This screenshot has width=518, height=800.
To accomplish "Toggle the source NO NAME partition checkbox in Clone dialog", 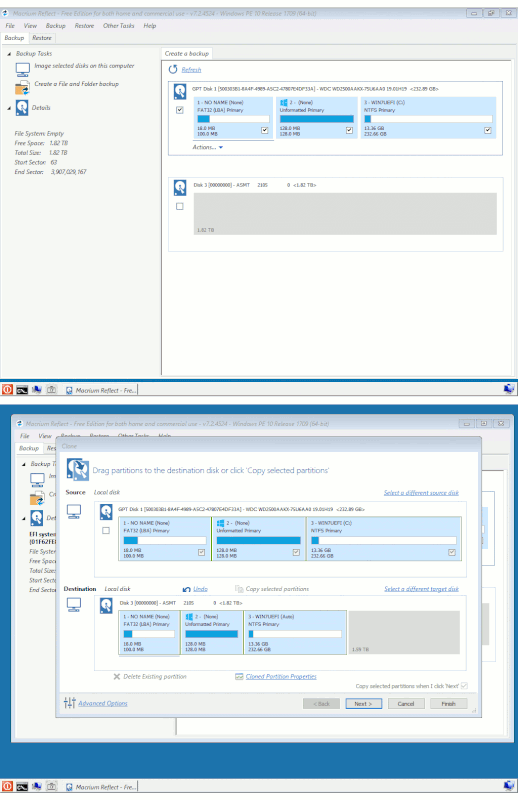I will 201,553.
